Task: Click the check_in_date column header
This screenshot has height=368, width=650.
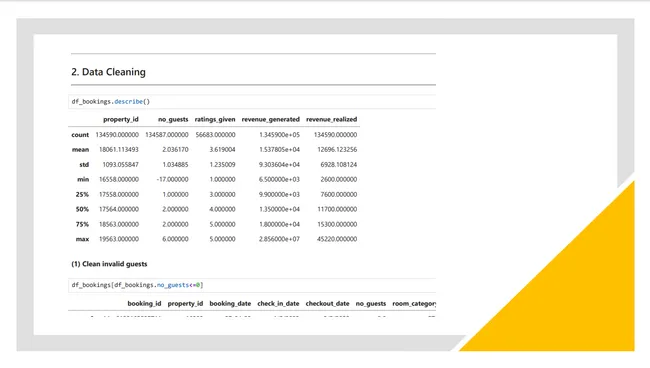Action: (278, 304)
